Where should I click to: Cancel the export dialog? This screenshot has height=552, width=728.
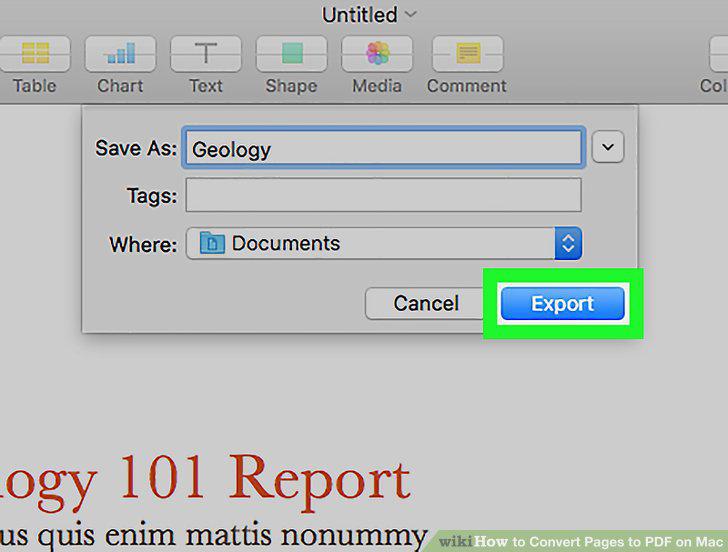pyautogui.click(x=426, y=303)
